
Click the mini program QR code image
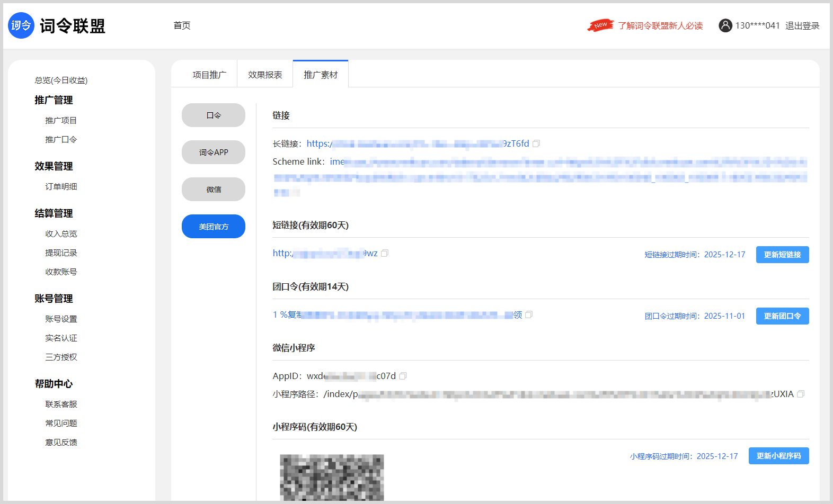coord(332,476)
